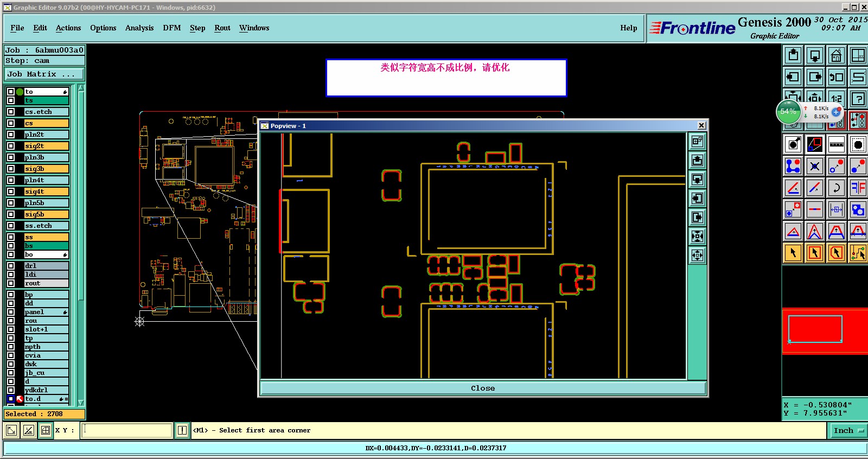Click the layer list vertical scrollbar
Screen dimensions: 868x459
tap(81, 195)
